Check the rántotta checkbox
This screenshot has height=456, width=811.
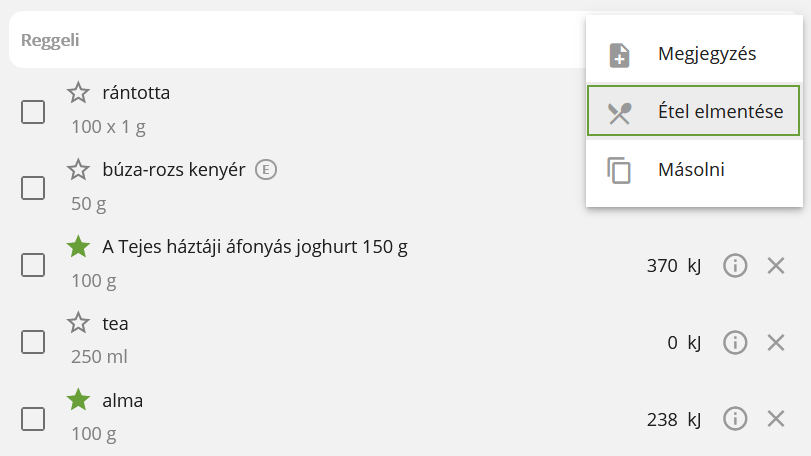click(x=33, y=112)
